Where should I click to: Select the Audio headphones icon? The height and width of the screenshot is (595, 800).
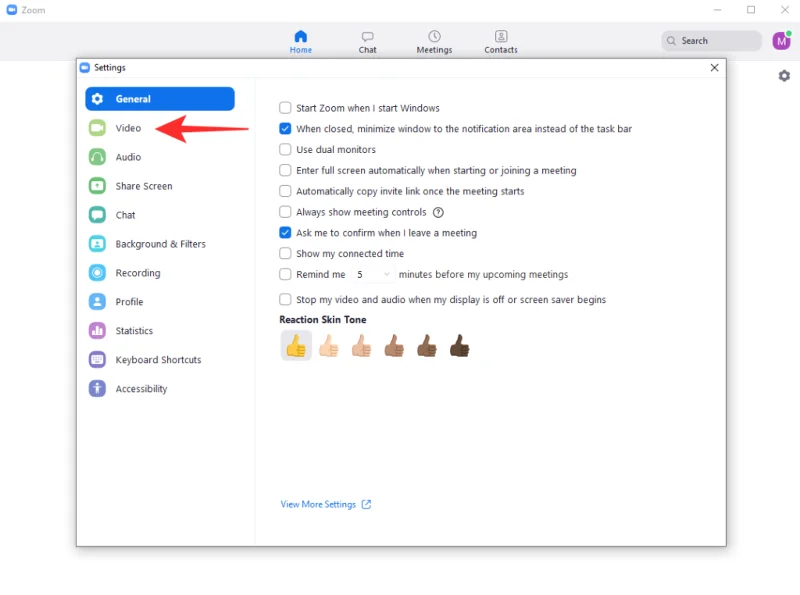(x=97, y=157)
